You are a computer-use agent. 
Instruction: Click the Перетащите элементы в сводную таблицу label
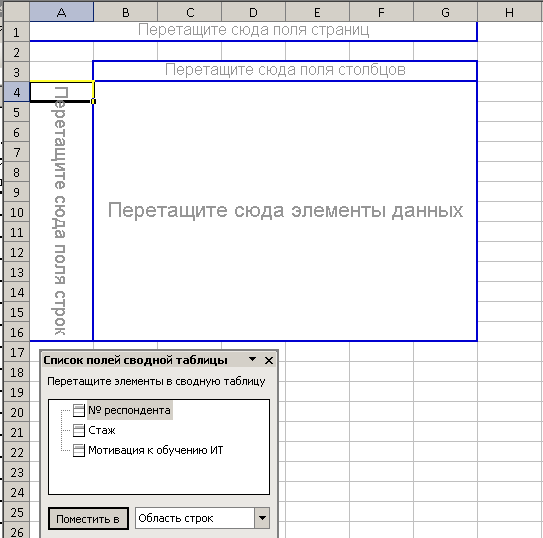[156, 381]
